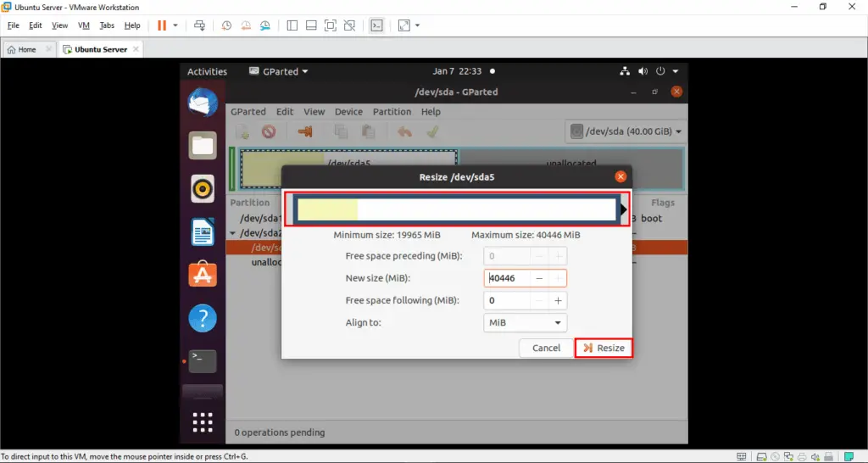Open VMware View menu
Viewport: 868px width, 463px height.
(60, 25)
